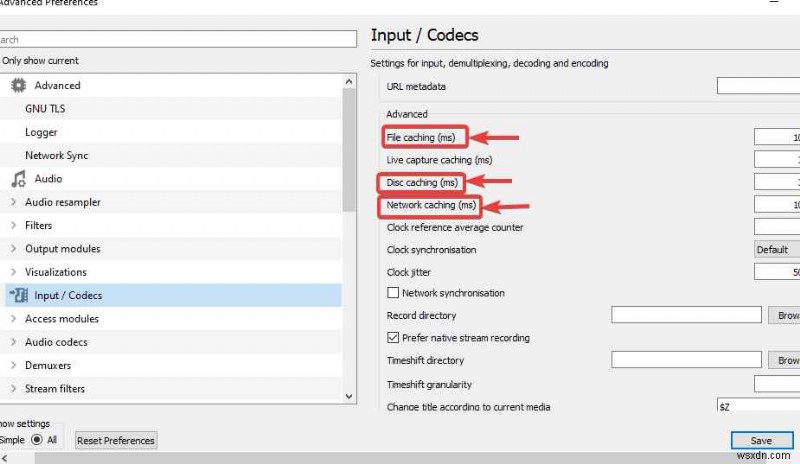The height and width of the screenshot is (464, 800).
Task: Expand the Stream filters node
Action: pos(13,389)
